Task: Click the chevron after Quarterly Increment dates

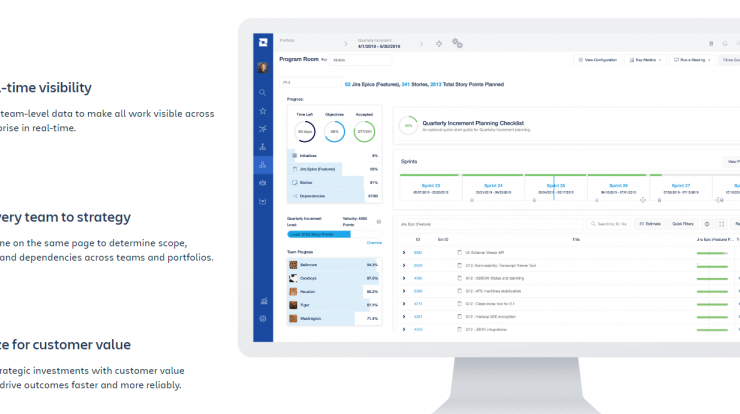Action: tap(421, 44)
